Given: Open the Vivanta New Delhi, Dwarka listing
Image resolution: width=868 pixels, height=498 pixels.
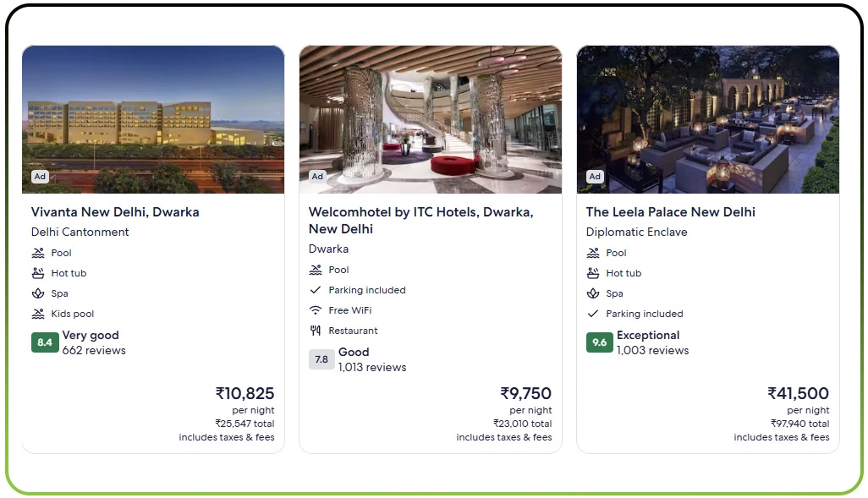Looking at the screenshot, I should coord(115,212).
